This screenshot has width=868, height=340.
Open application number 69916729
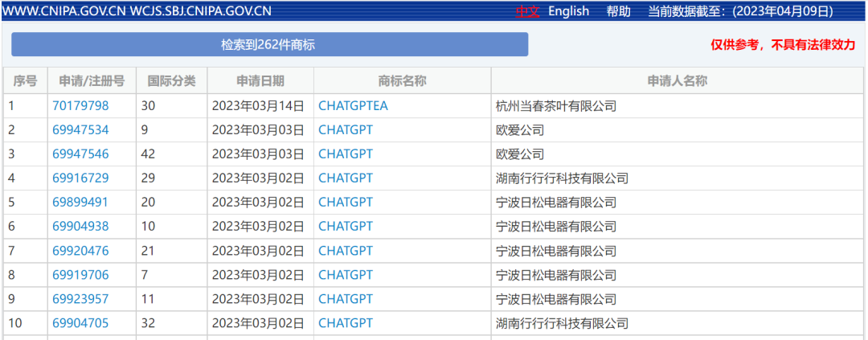tap(80, 178)
